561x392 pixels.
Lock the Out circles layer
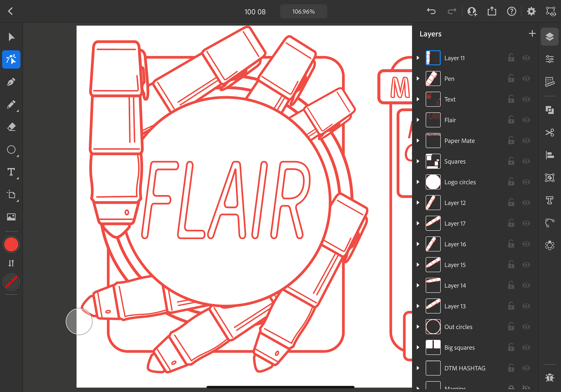click(x=511, y=327)
